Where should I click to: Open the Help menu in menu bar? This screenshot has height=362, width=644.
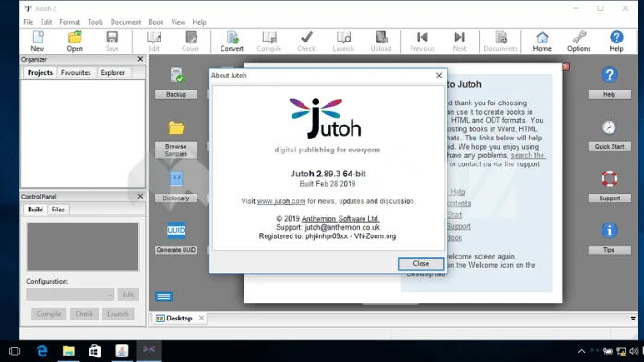[x=199, y=22]
